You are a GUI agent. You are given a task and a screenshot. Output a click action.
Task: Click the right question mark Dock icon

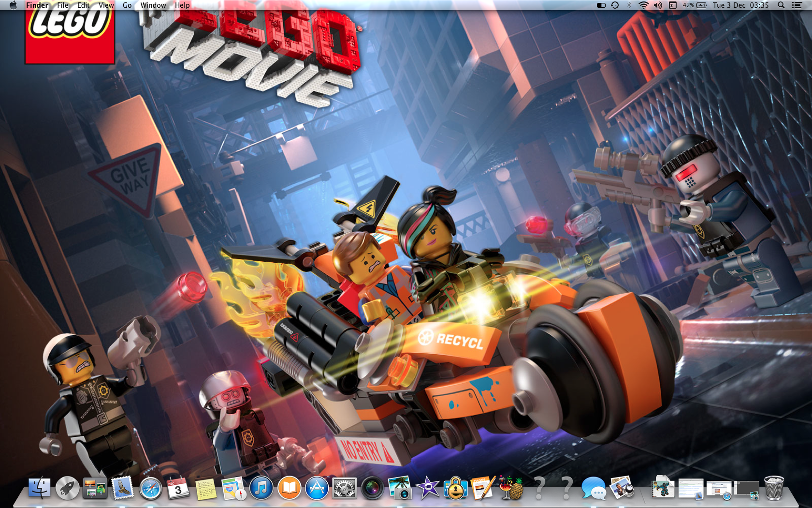[x=567, y=488]
